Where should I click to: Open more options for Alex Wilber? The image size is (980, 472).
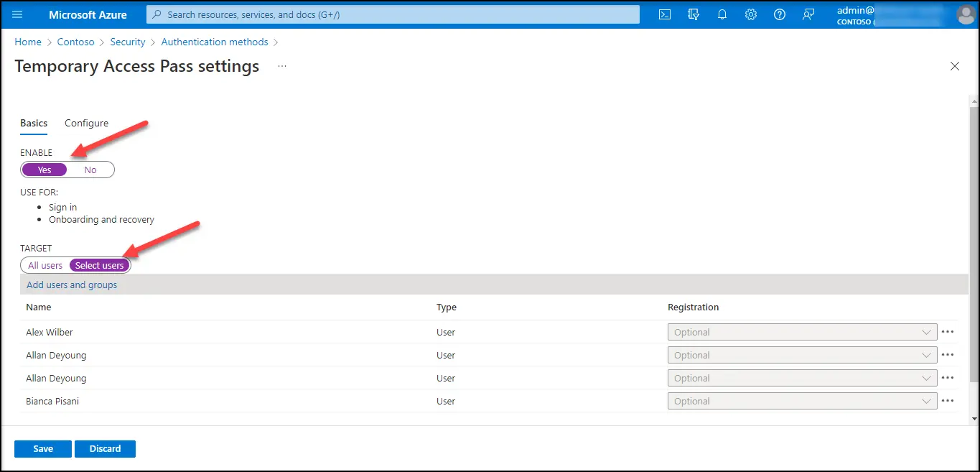pyautogui.click(x=948, y=332)
